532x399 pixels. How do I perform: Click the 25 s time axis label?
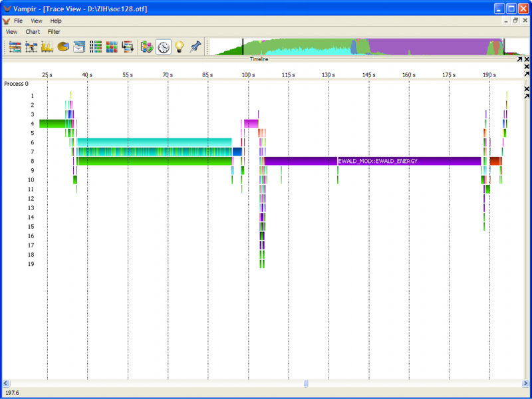(47, 75)
